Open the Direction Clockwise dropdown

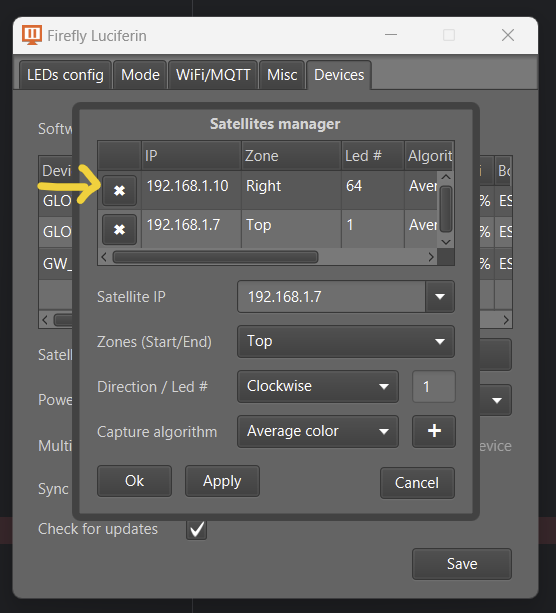(318, 386)
